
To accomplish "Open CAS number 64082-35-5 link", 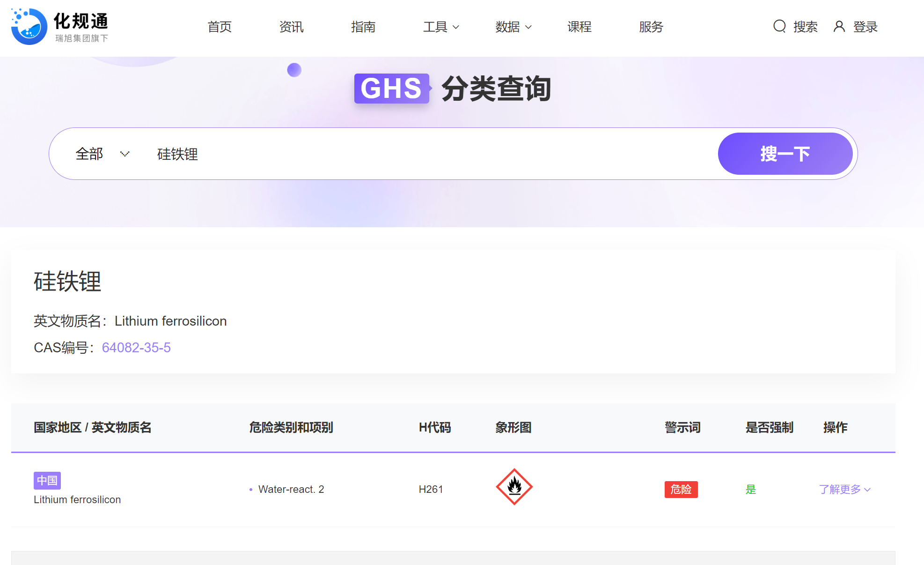I will click(x=136, y=347).
